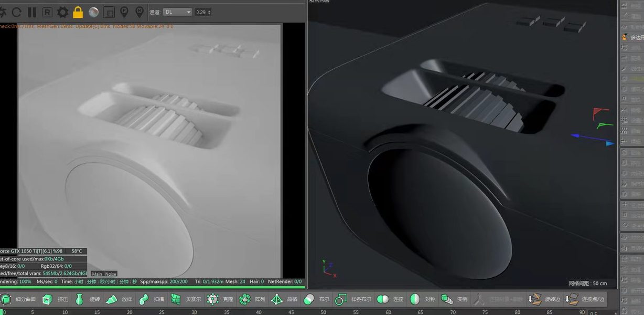644x315 pixels.
Task: Open Octane settings gear icon
Action: [x=63, y=12]
